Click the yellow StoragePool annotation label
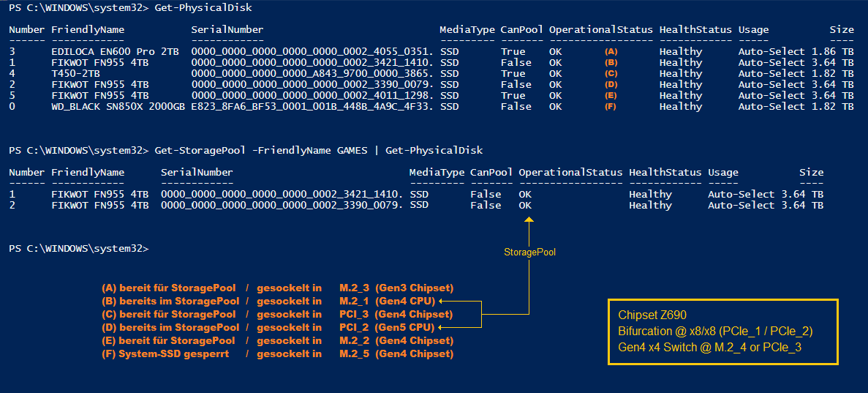This screenshot has height=393, width=868. coord(529,252)
